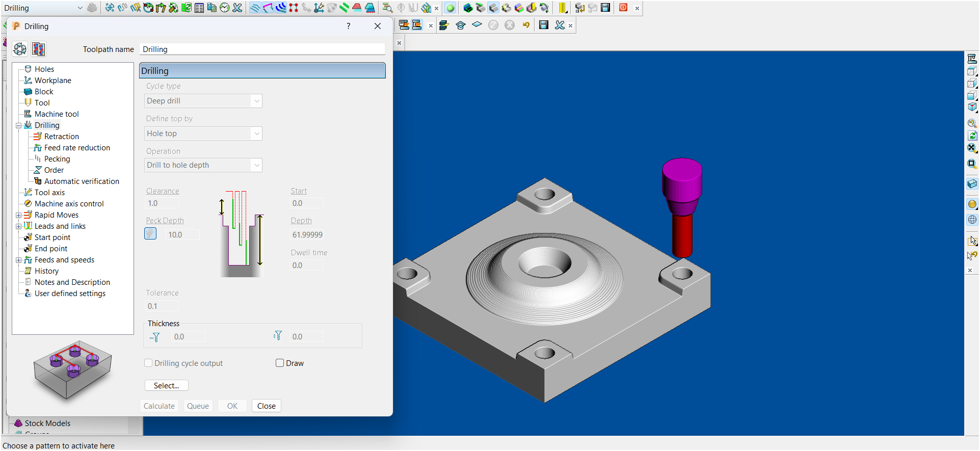
Task: Click the magenta drill tool in 3D view
Action: (x=682, y=186)
